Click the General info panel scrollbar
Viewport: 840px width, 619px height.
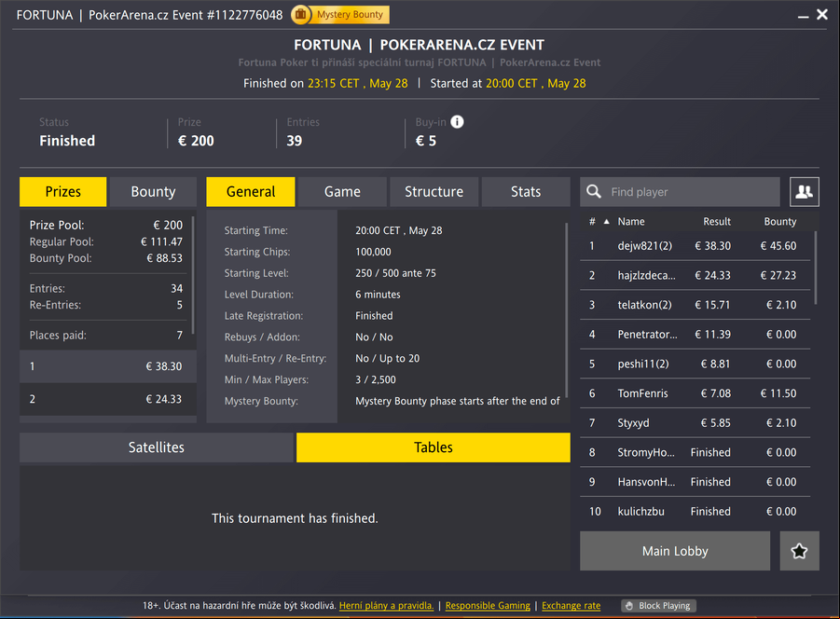tap(566, 310)
